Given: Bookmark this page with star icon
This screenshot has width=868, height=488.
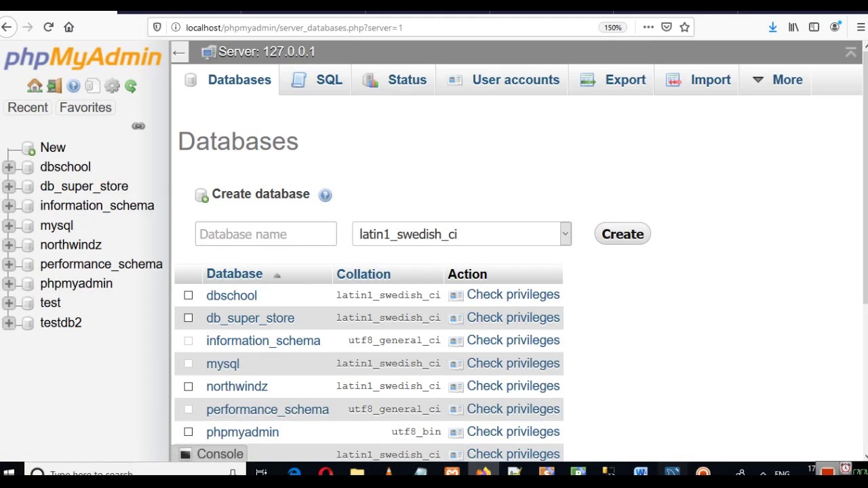Looking at the screenshot, I should (685, 27).
